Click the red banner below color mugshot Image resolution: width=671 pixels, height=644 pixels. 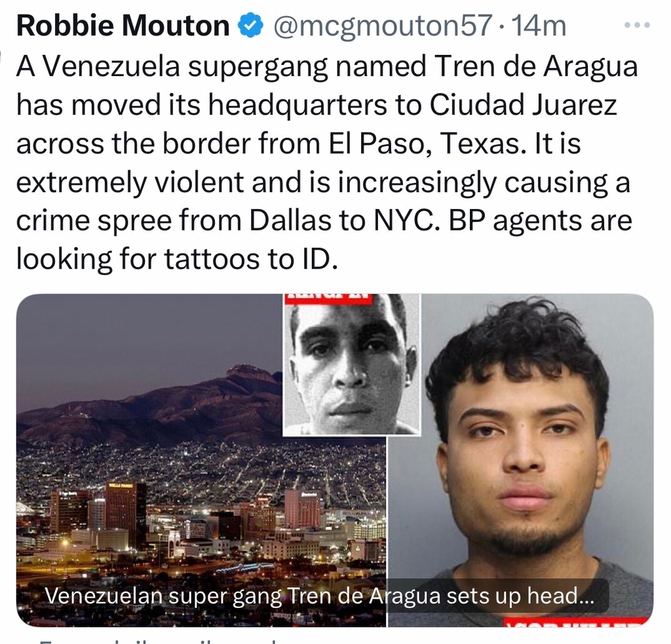577,622
